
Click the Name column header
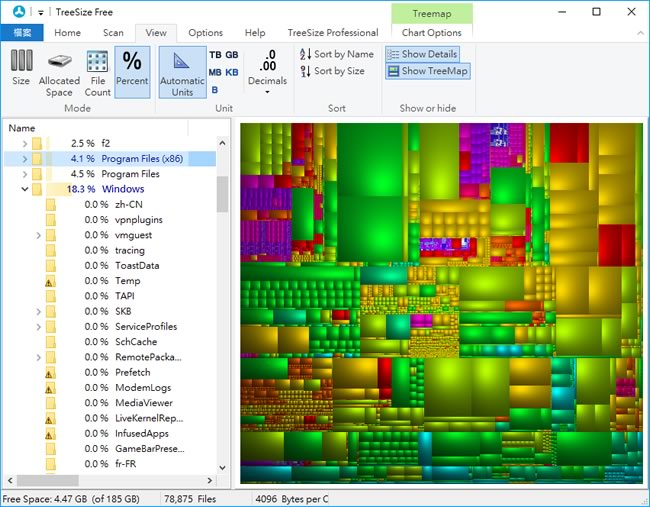pos(22,128)
